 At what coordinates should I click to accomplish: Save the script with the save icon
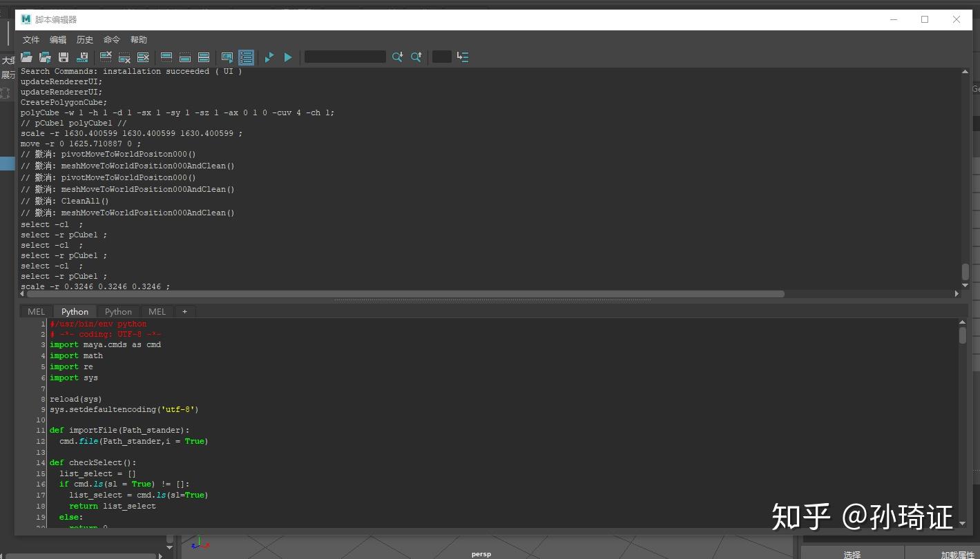pos(63,57)
